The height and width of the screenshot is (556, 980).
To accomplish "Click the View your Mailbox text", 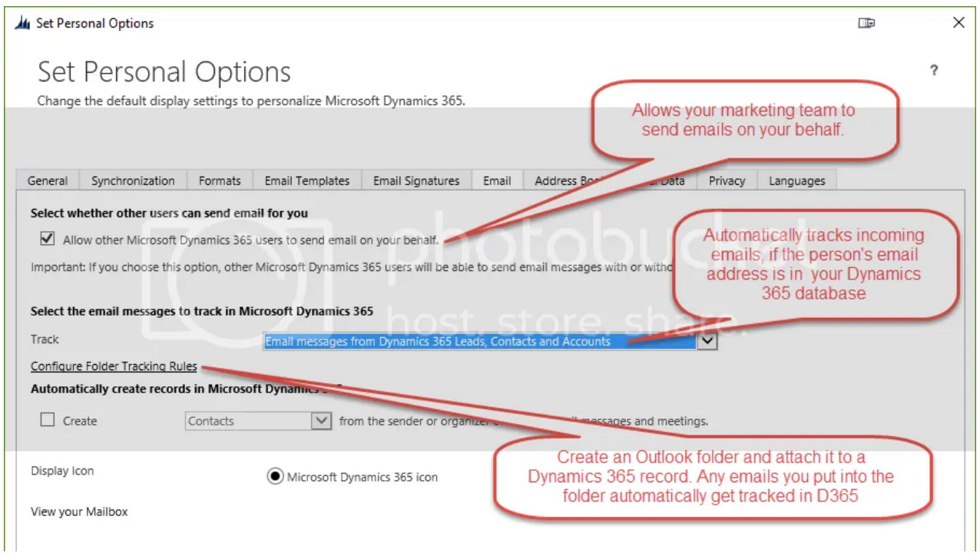I will point(79,511).
